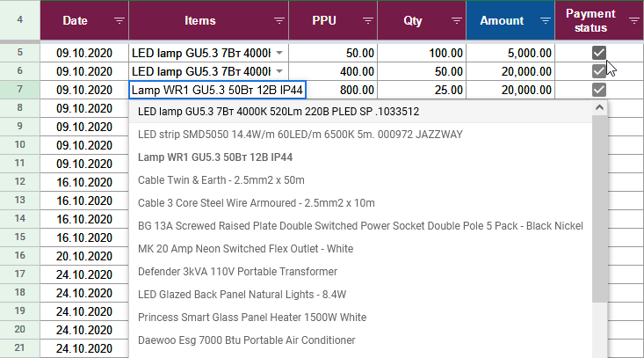
Task: Select Princess Smart Glass Panel Heater option
Action: 252,318
